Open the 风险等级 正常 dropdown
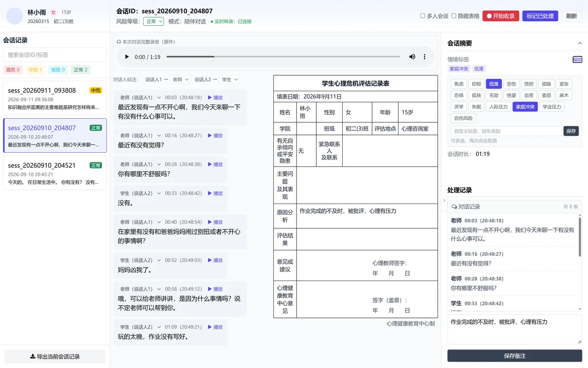This screenshot has height=368, width=588. pyautogui.click(x=153, y=21)
